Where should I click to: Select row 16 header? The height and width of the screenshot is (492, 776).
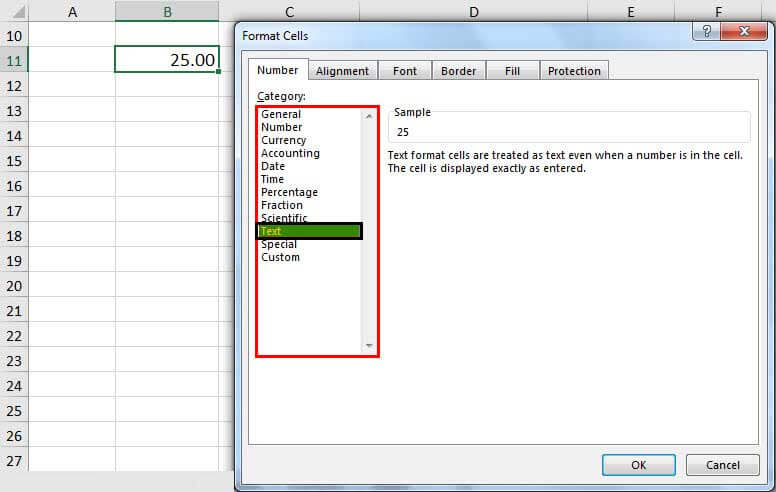coord(14,186)
